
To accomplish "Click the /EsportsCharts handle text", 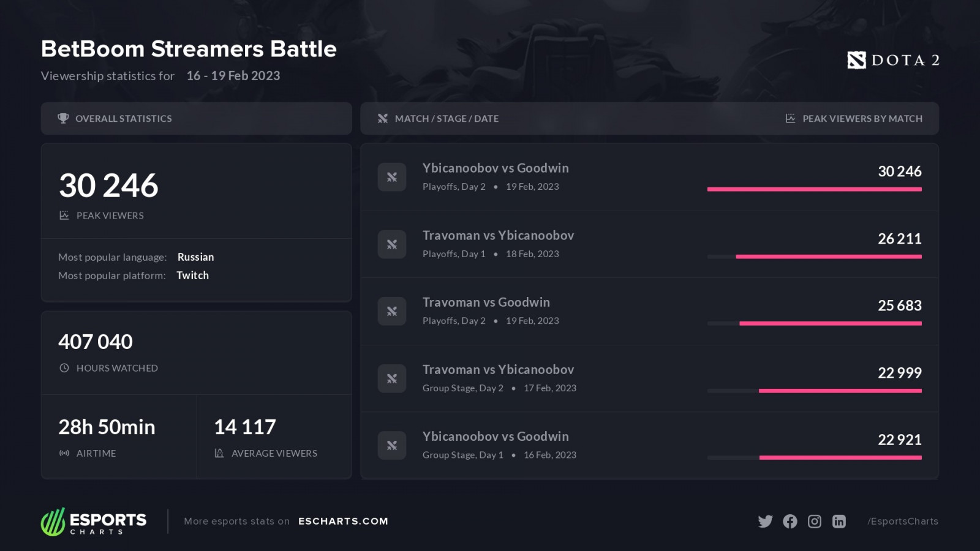I will 903,521.
